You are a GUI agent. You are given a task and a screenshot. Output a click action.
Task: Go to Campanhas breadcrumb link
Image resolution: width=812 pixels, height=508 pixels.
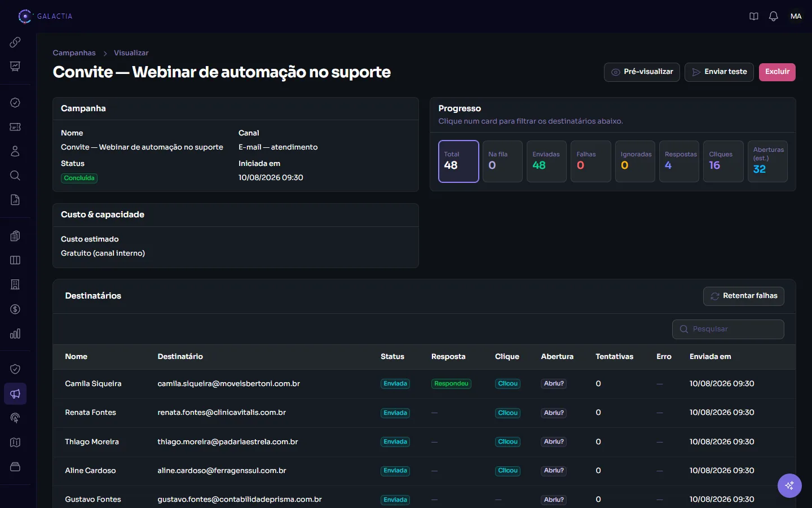74,53
